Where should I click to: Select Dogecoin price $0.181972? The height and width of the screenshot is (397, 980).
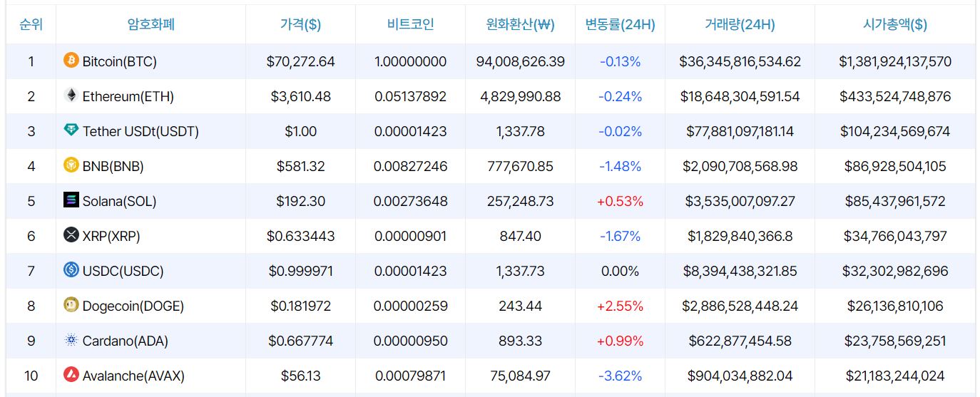[x=301, y=306]
